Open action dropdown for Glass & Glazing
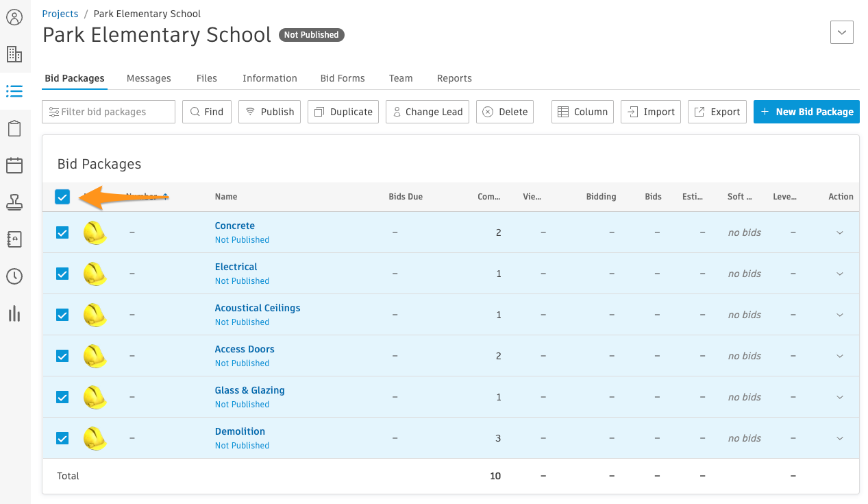 840,398
